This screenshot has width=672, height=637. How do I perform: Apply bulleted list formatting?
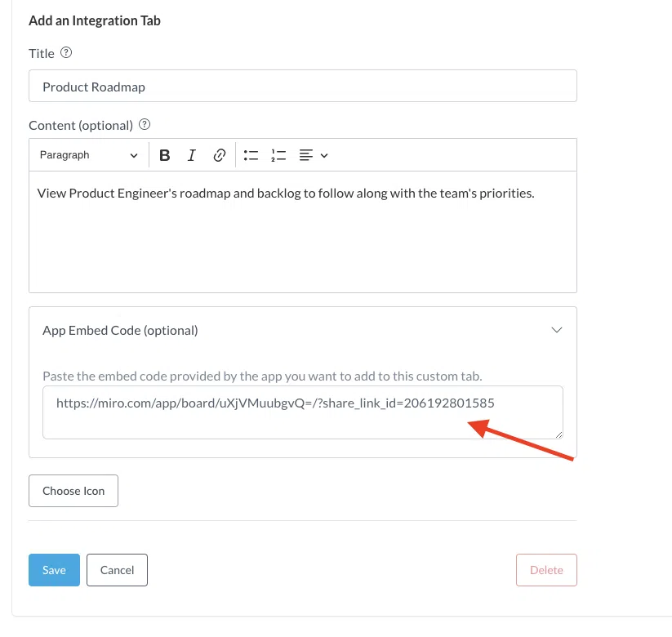251,155
